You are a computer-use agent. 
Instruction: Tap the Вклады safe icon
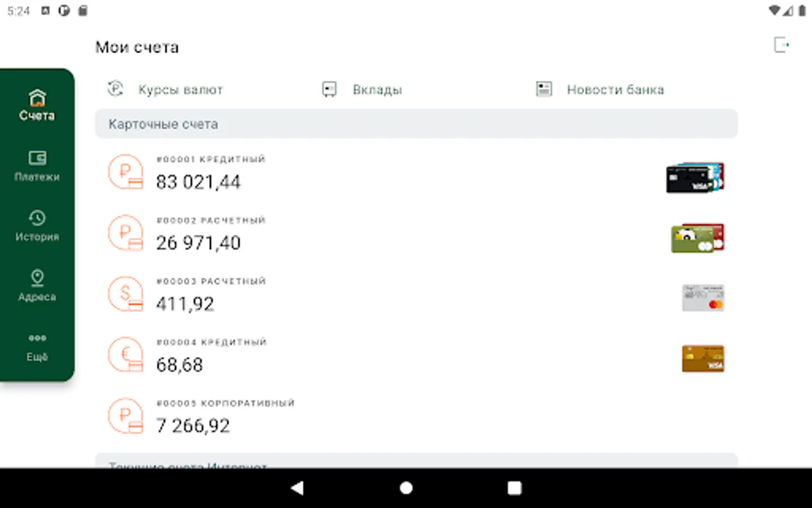[x=329, y=89]
